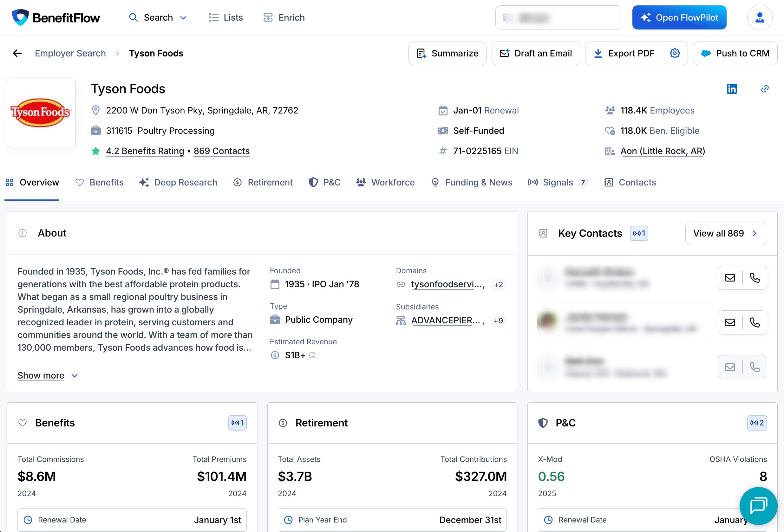Open export settings gear icon

675,53
